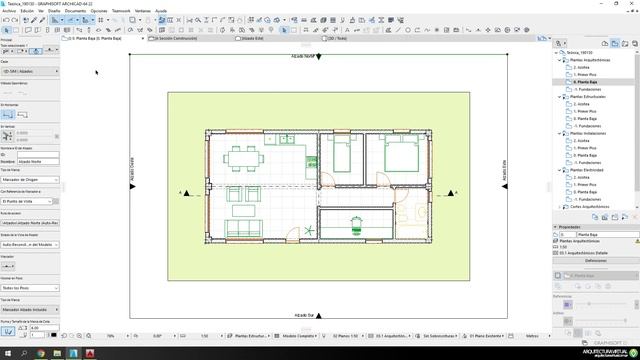Image resolution: width=640 pixels, height=360 pixels.
Task: Open the El Punto de Vista dropdown
Action: (27, 201)
